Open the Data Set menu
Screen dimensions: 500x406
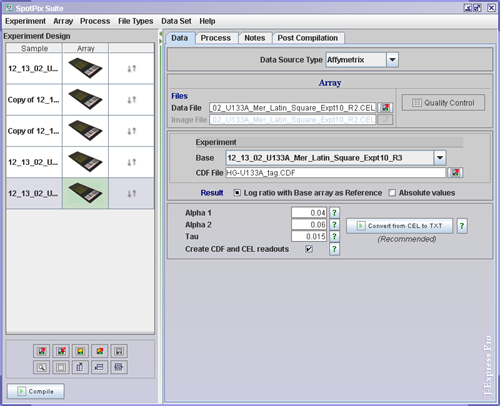(176, 21)
